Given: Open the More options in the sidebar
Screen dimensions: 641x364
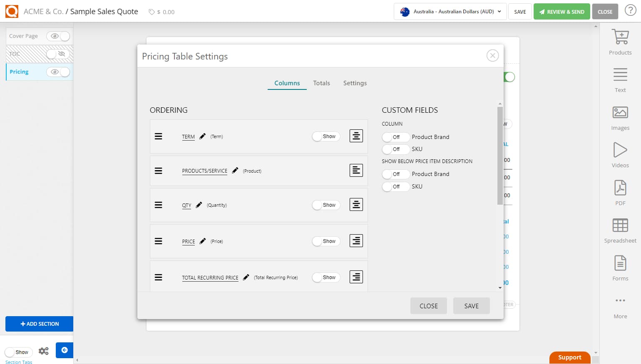Looking at the screenshot, I should (x=620, y=304).
